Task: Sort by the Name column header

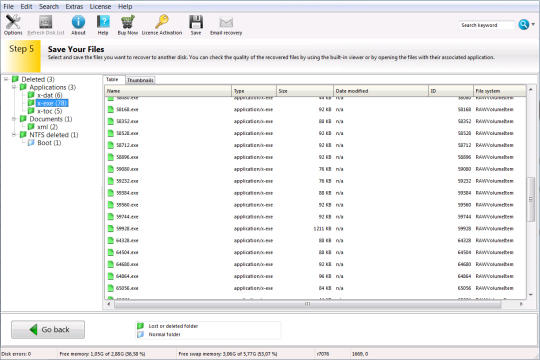Action: point(168,91)
